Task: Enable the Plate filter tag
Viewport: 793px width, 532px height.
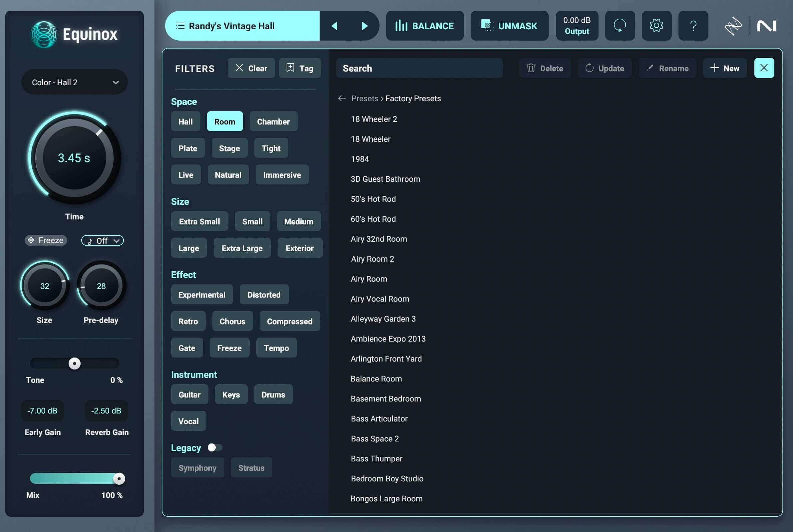Action: coord(188,148)
